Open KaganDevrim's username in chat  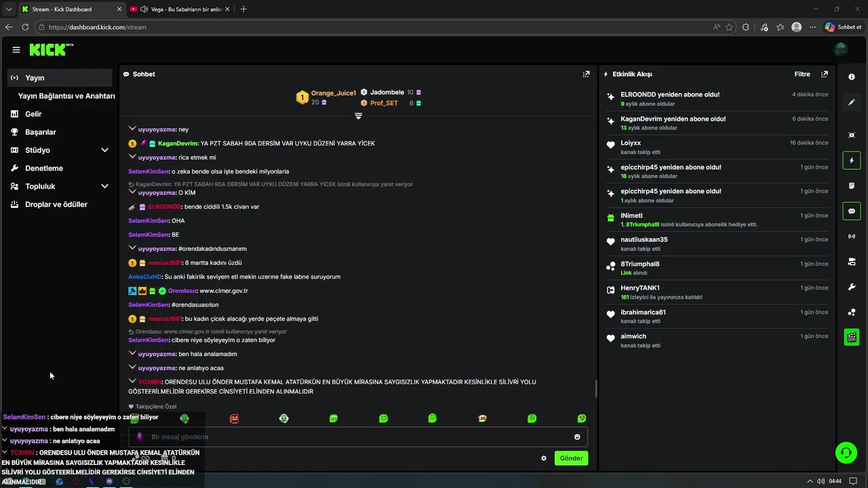click(x=178, y=143)
